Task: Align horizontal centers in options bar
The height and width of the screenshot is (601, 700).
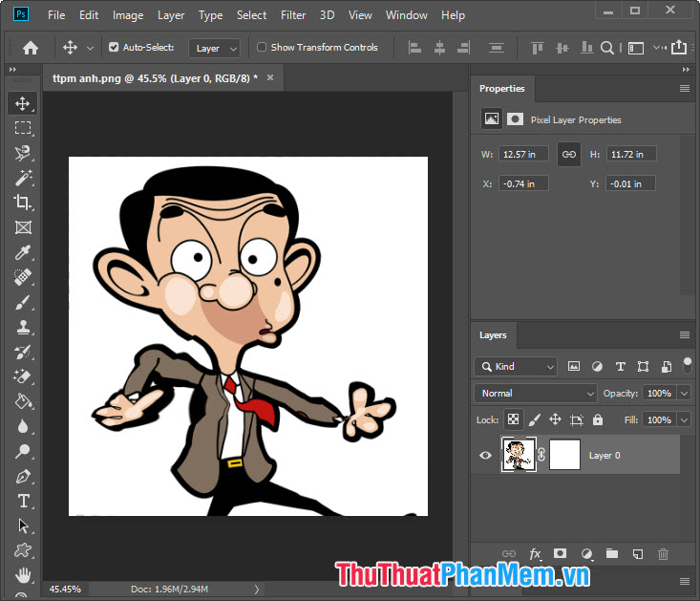Action: click(439, 48)
